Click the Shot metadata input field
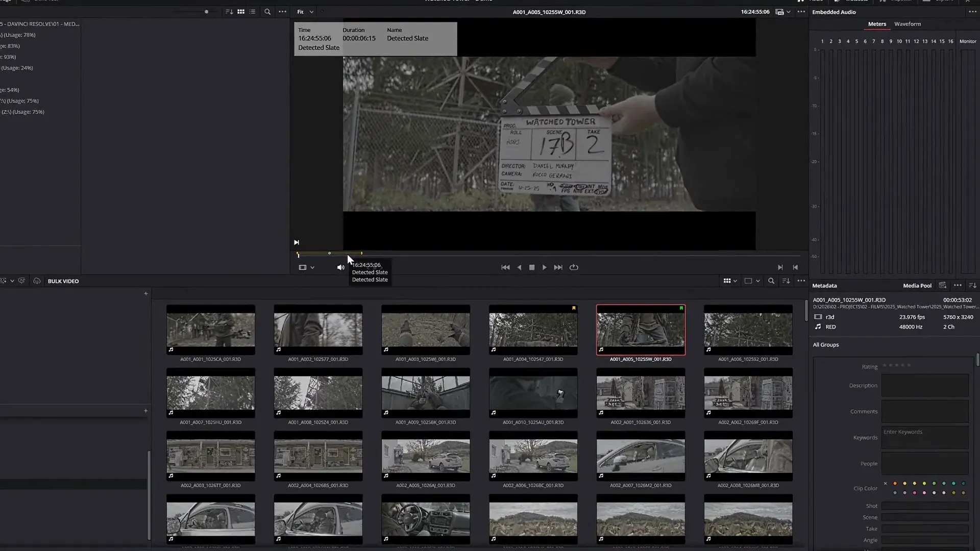Screen dimensions: 980x551 (x=925, y=506)
